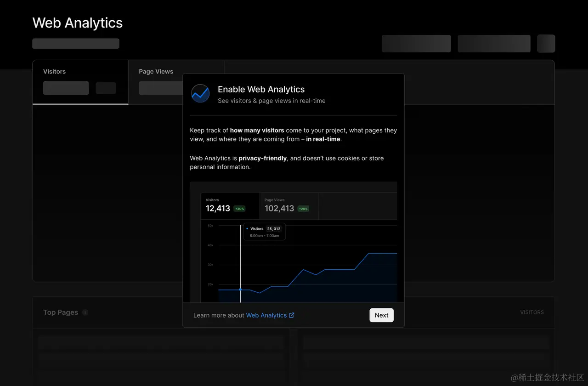Switch to the Visitors tab on the dashboard
This screenshot has height=386, width=588.
[x=80, y=82]
